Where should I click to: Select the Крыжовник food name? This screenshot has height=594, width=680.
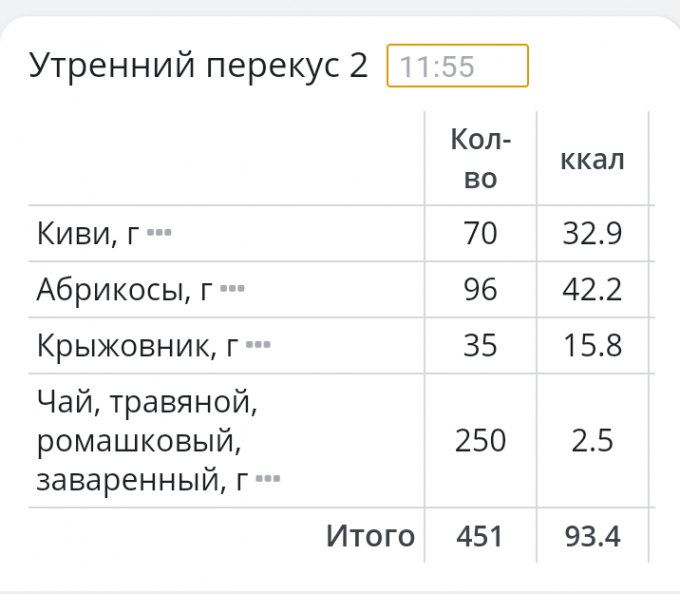(136, 346)
